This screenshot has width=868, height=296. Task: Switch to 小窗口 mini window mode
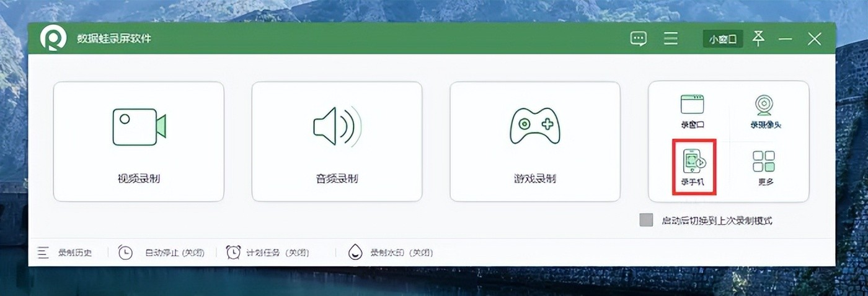722,39
